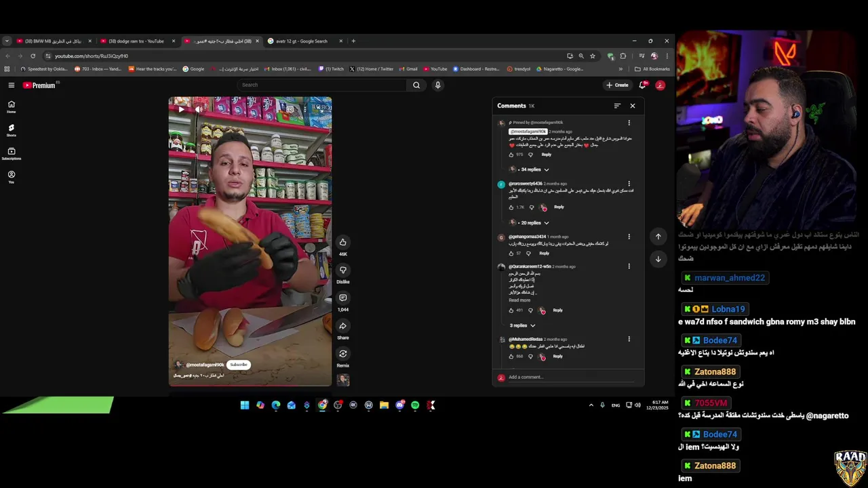The width and height of the screenshot is (868, 488).
Task: Open Subscriptions in the sidebar
Action: click(12, 153)
